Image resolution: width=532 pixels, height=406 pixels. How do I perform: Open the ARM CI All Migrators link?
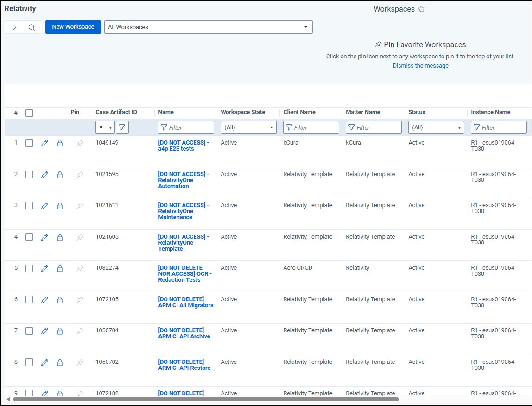185,302
